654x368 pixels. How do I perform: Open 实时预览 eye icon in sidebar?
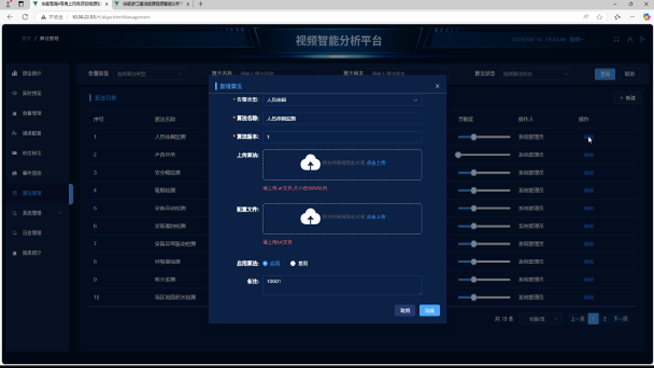[15, 93]
